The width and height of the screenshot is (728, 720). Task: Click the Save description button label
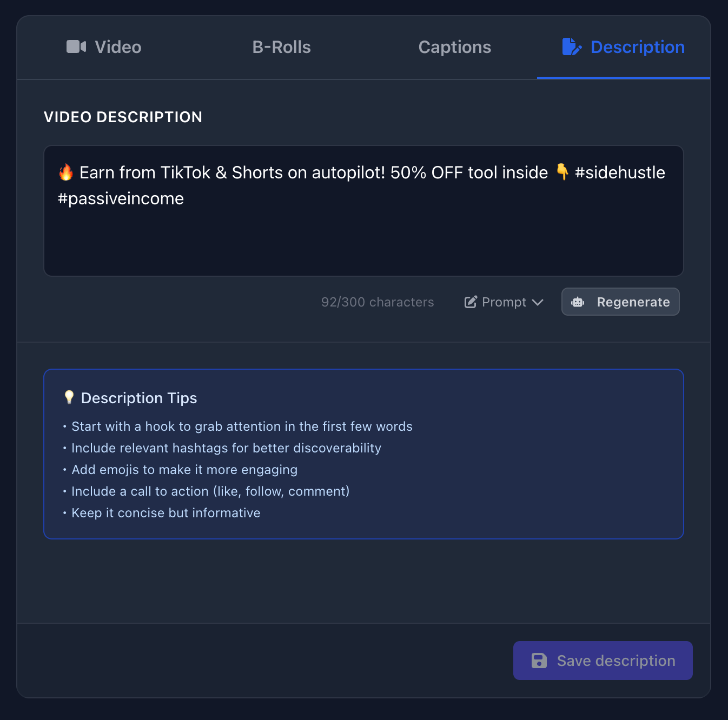click(616, 661)
